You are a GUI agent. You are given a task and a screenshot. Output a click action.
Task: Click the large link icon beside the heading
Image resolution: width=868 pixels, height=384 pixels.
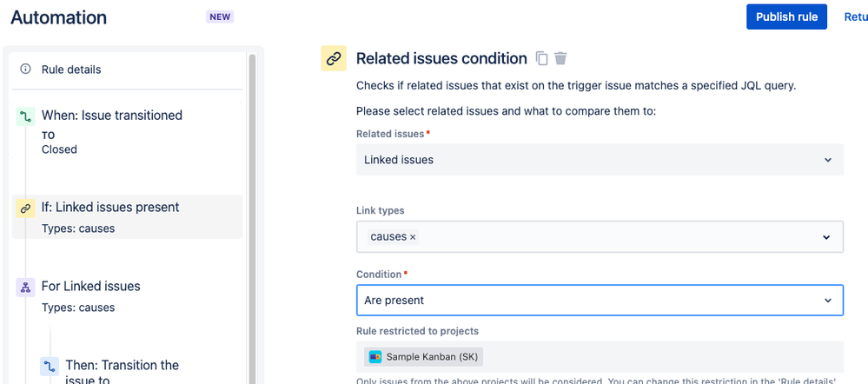tap(334, 58)
